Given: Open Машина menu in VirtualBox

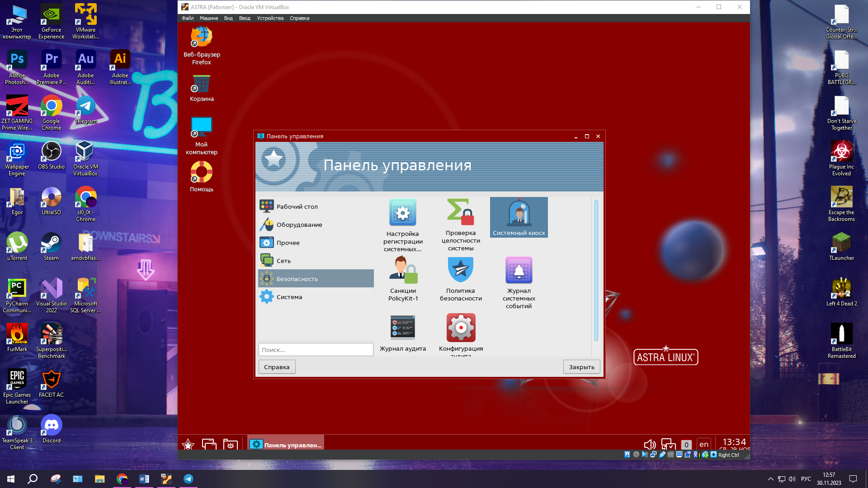Looking at the screenshot, I should (x=209, y=18).
